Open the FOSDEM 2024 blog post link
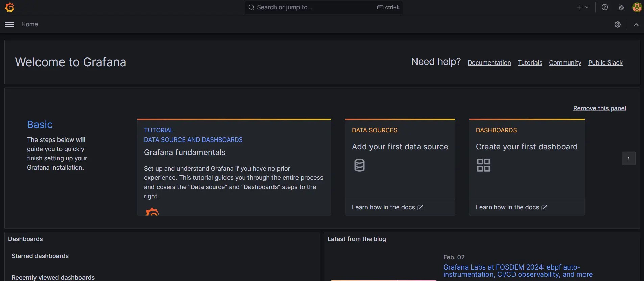The width and height of the screenshot is (644, 281). 518,271
